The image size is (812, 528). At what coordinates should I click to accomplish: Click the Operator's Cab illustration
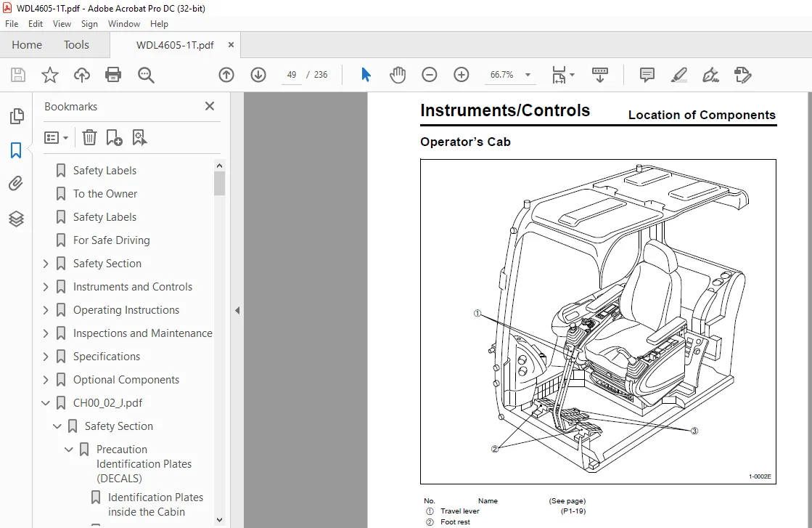[598, 322]
